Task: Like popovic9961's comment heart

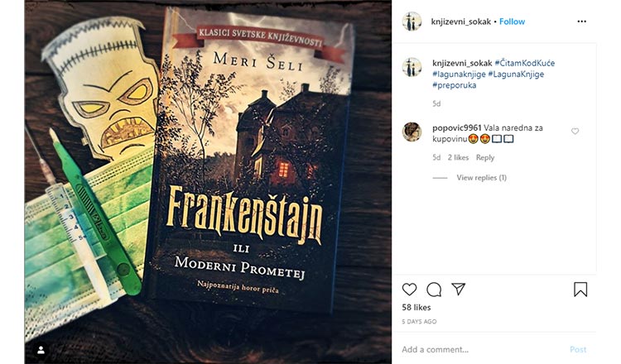Action: pos(575,132)
